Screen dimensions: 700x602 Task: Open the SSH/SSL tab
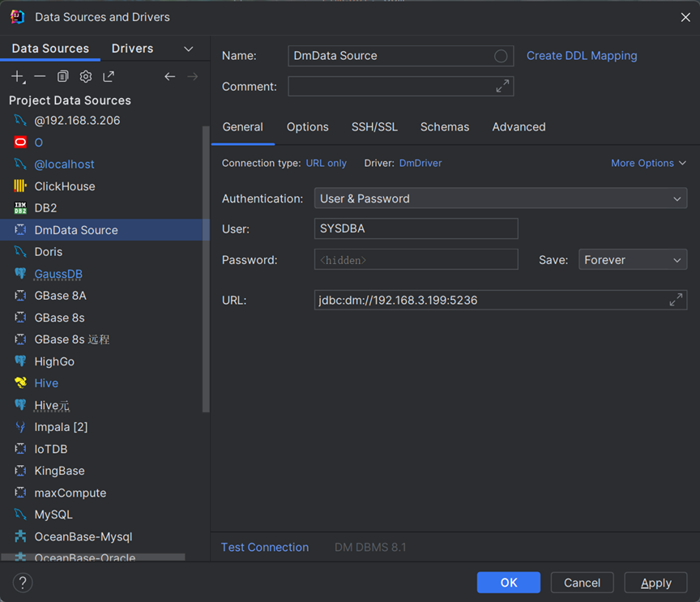click(374, 127)
